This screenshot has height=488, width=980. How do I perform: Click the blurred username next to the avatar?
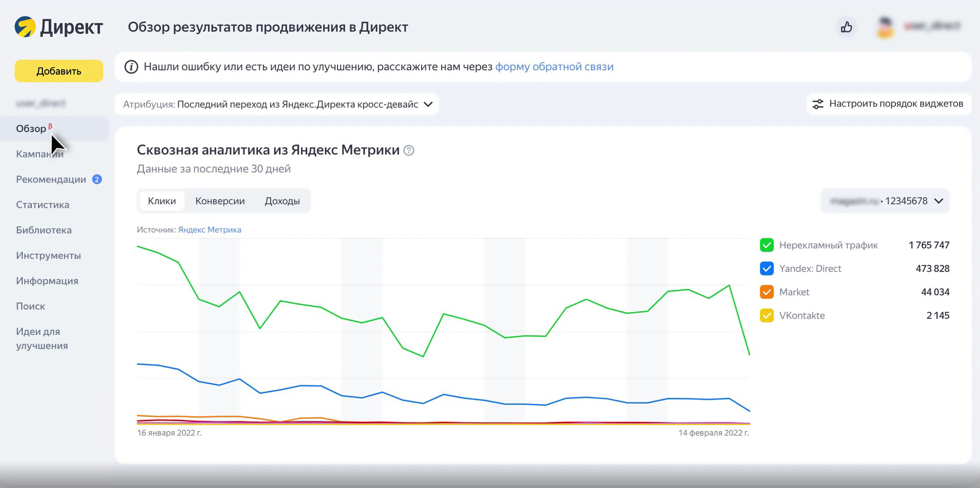point(932,26)
